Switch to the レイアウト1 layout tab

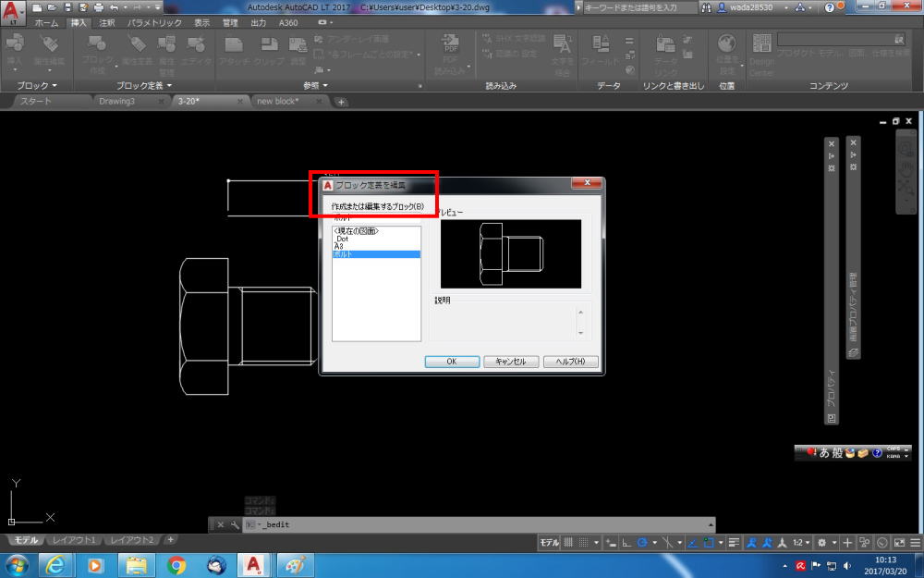click(74, 540)
